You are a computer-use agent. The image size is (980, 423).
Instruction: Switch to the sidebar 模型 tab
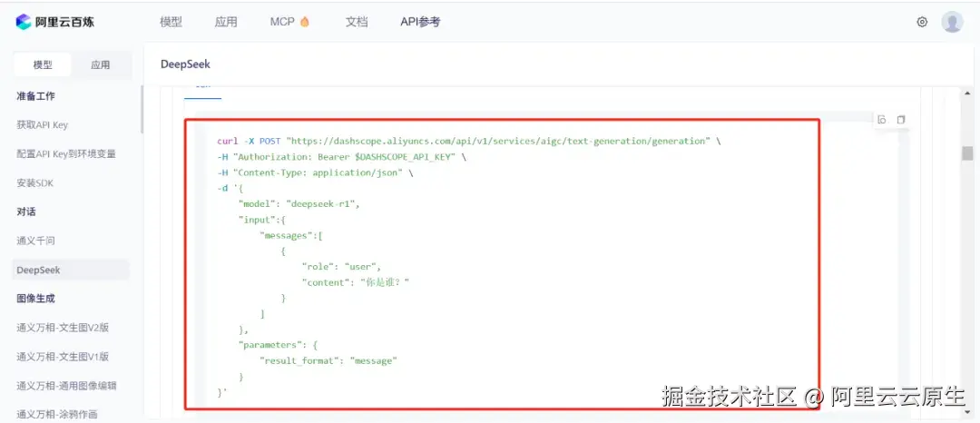click(43, 65)
